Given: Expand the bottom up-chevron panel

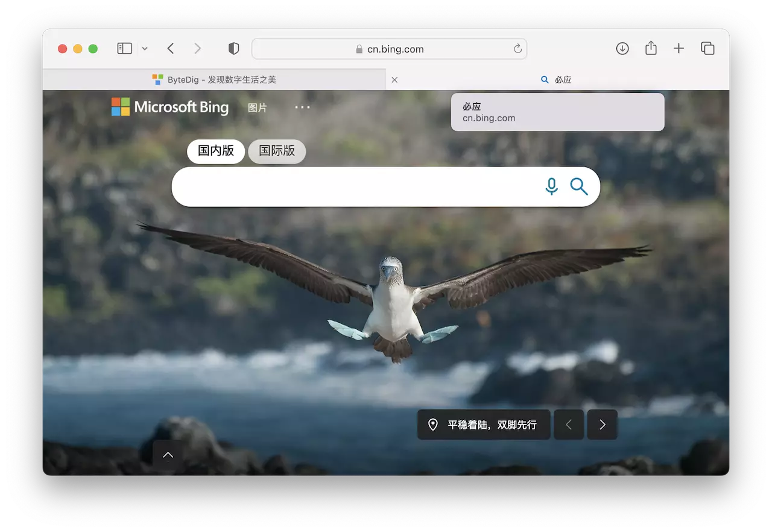Looking at the screenshot, I should pos(168,455).
